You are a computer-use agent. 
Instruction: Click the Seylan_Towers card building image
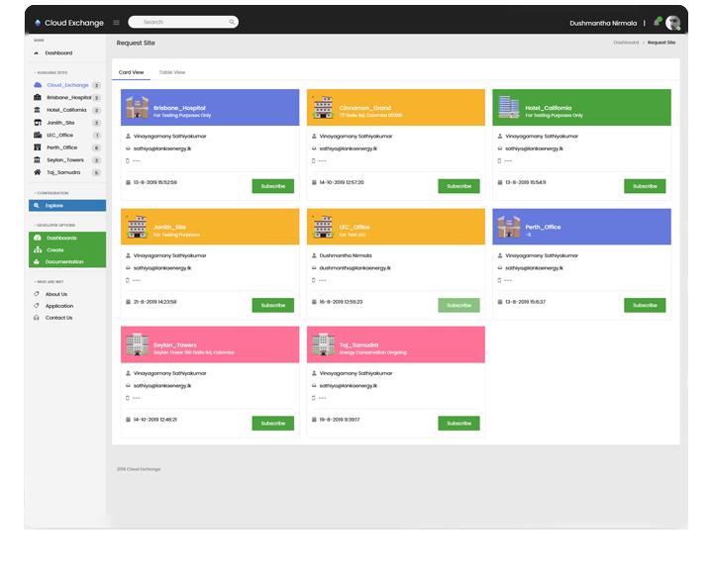[137, 343]
